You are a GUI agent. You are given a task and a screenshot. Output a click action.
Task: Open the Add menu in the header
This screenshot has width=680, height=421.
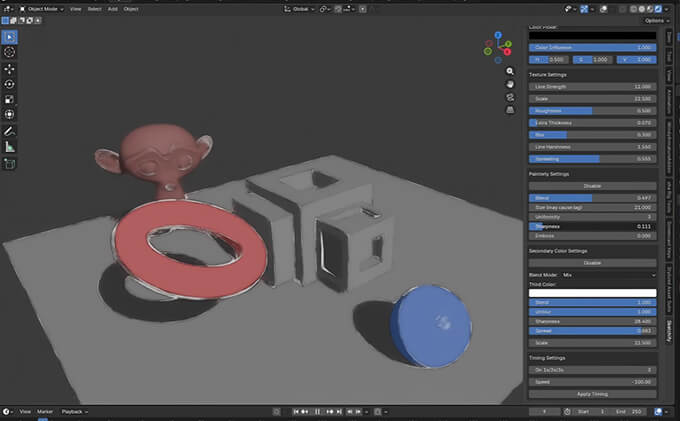click(x=110, y=8)
